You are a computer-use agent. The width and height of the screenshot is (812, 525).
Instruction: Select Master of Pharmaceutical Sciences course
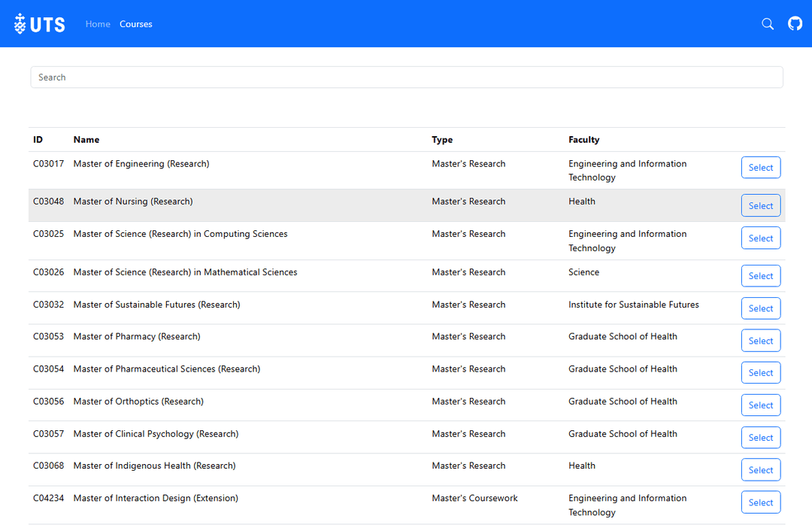coord(760,373)
